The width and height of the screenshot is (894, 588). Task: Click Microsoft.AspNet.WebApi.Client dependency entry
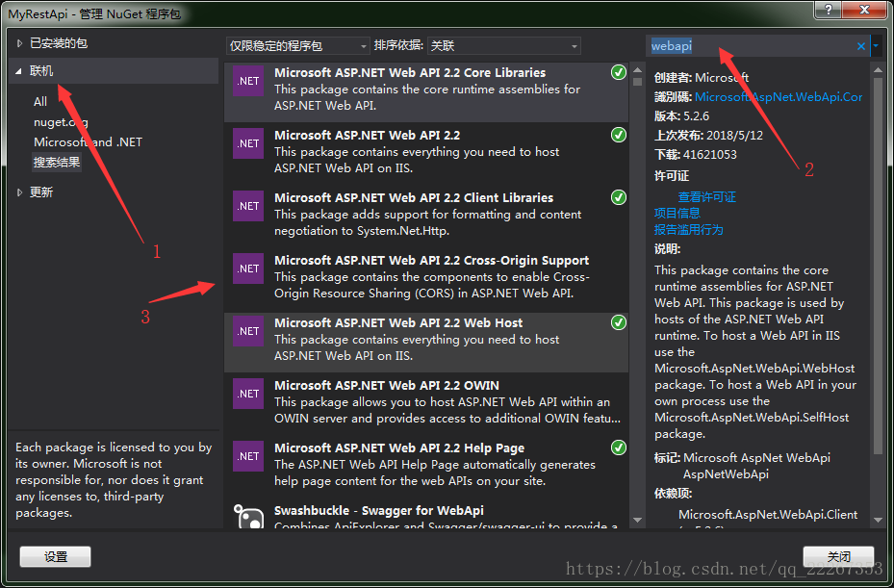(x=767, y=515)
